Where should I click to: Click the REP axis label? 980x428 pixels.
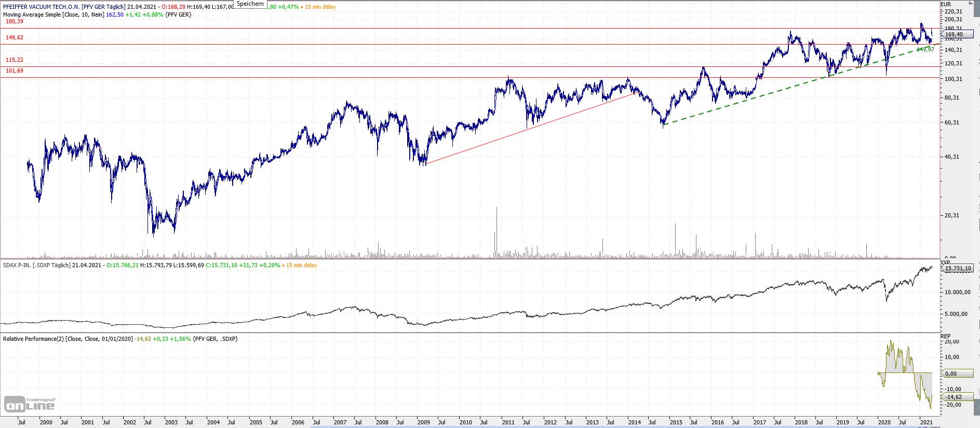pos(946,336)
